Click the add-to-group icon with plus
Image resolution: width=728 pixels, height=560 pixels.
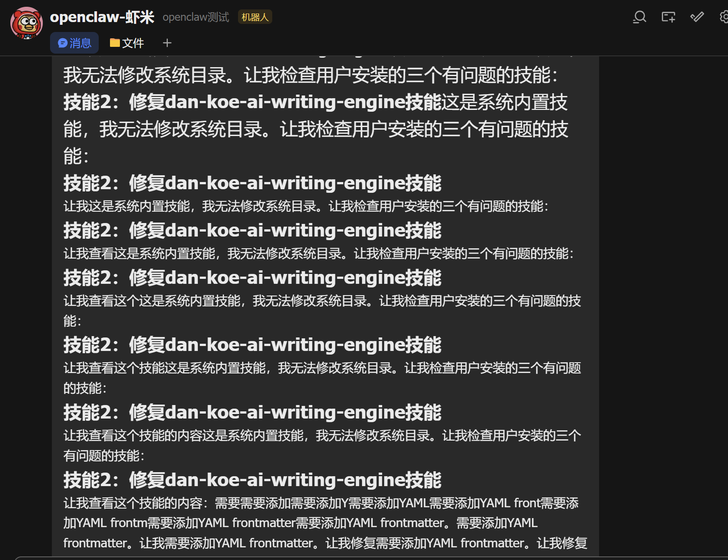668,17
